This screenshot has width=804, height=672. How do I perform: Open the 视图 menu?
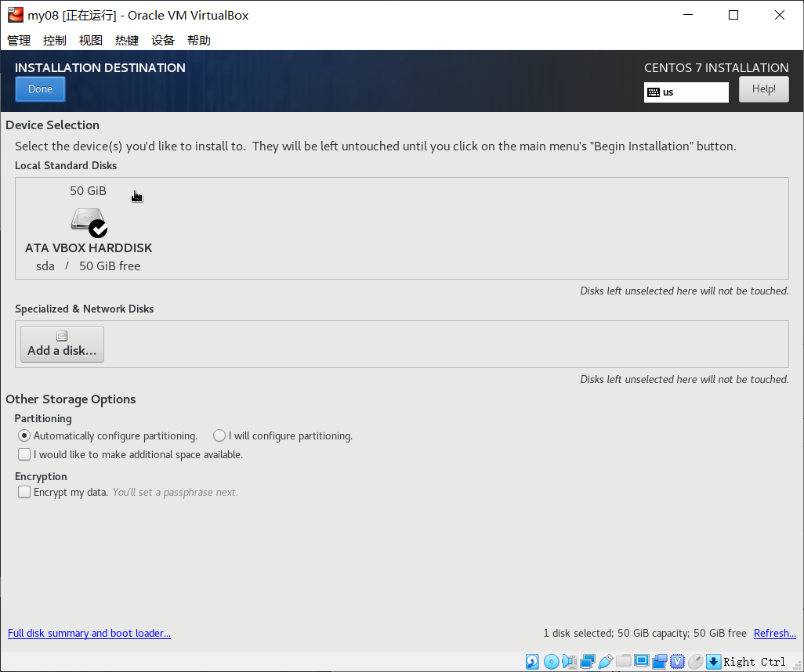pos(91,41)
